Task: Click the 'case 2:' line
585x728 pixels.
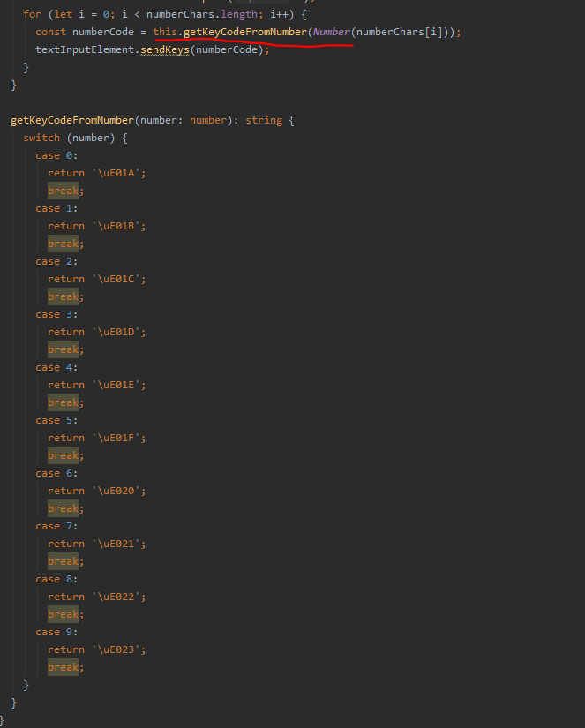Action: (56, 261)
